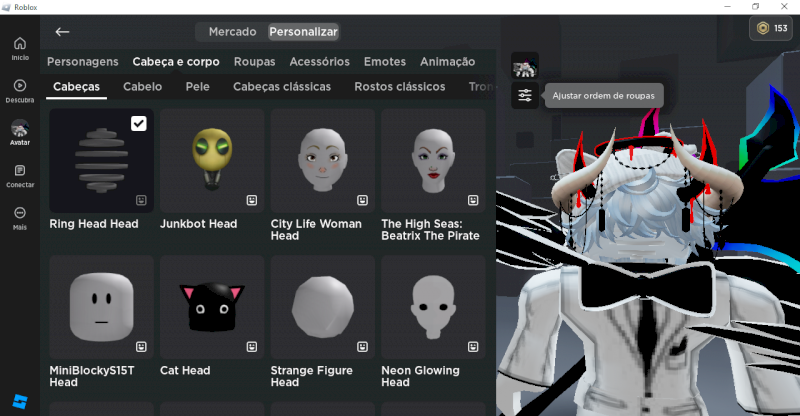
Task: Select the Pele sub-tab
Action: [197, 87]
